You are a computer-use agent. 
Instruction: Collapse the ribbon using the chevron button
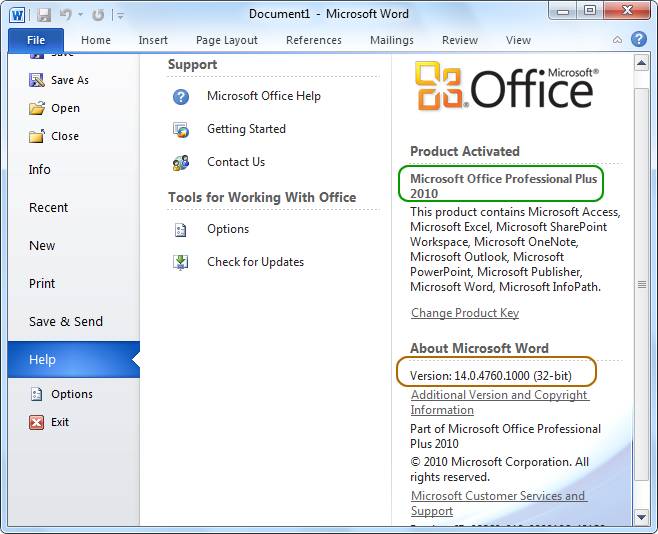(617, 40)
